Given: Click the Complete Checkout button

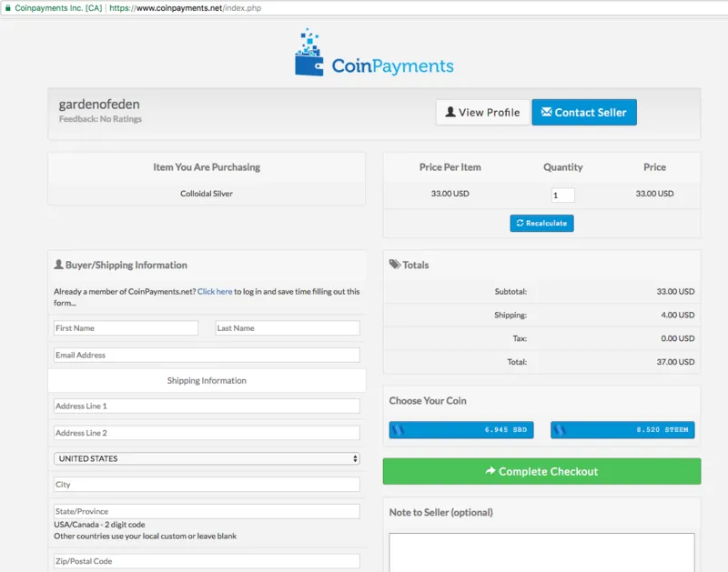Looking at the screenshot, I should coord(541,471).
